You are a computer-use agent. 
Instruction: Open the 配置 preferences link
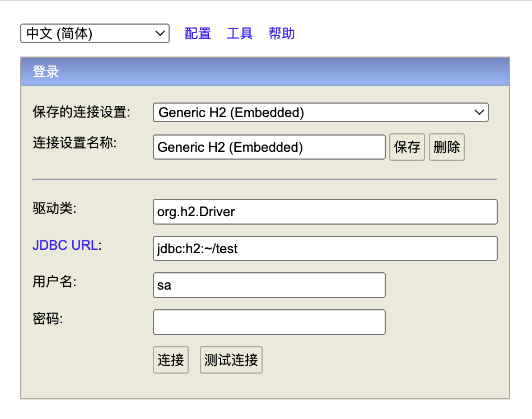198,34
